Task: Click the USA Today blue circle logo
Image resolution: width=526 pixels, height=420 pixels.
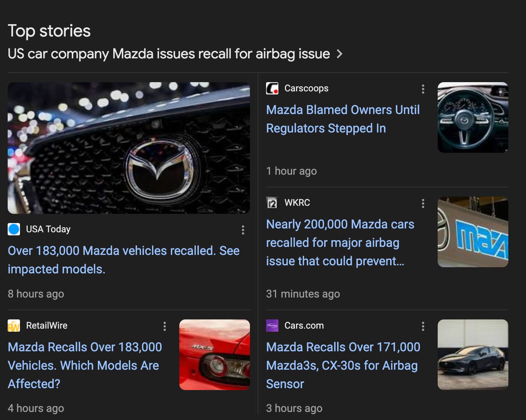Action: [14, 229]
